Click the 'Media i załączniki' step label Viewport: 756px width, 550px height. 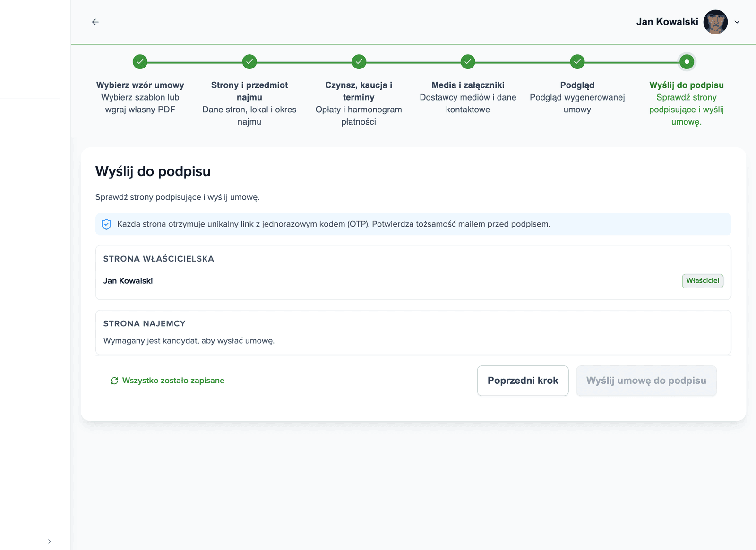(468, 85)
